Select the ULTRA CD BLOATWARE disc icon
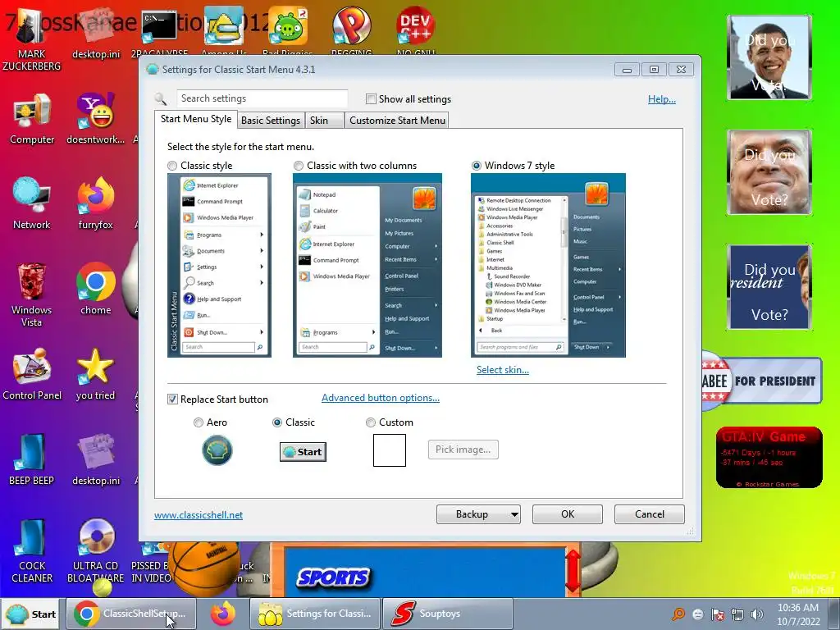Image resolution: width=840 pixels, height=630 pixels. point(95,550)
